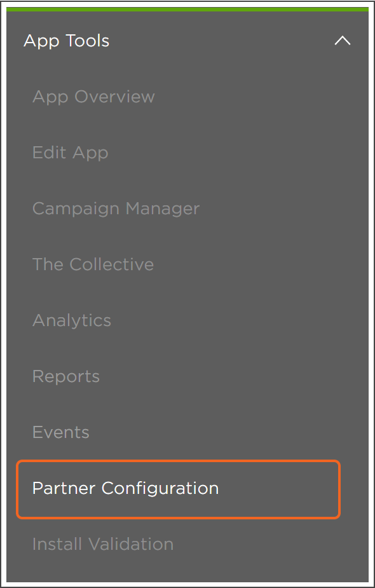The image size is (375, 588).
Task: Click the Install Validation sidebar link
Action: [x=103, y=544]
